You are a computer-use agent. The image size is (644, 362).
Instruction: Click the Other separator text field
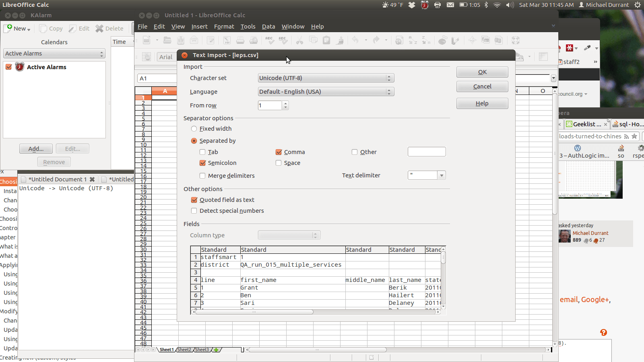click(427, 152)
